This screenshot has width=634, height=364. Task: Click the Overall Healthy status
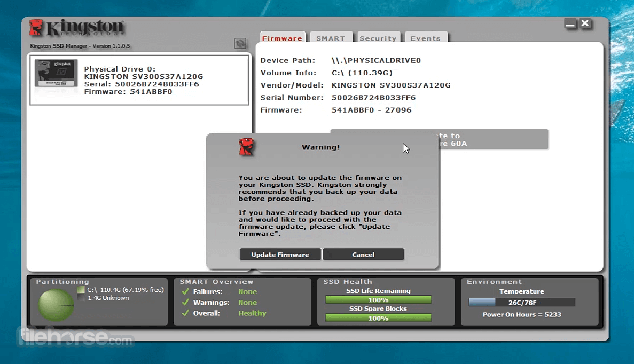click(x=252, y=313)
